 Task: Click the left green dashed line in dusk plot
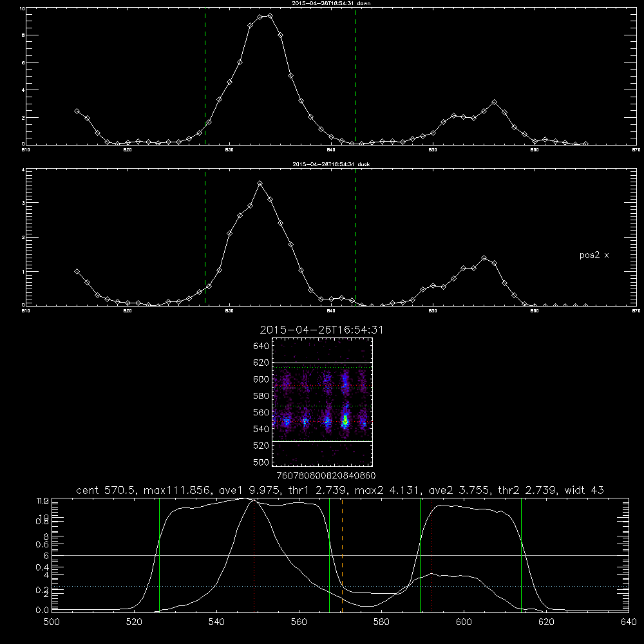pyautogui.click(x=205, y=238)
